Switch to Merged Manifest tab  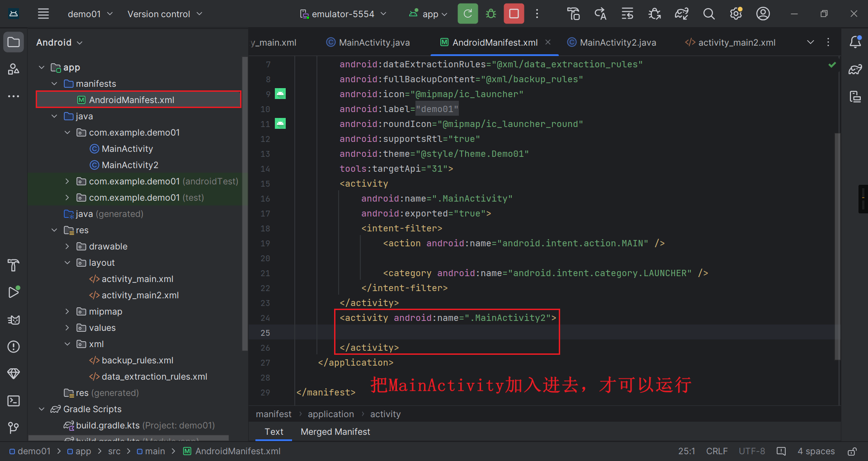[335, 432]
